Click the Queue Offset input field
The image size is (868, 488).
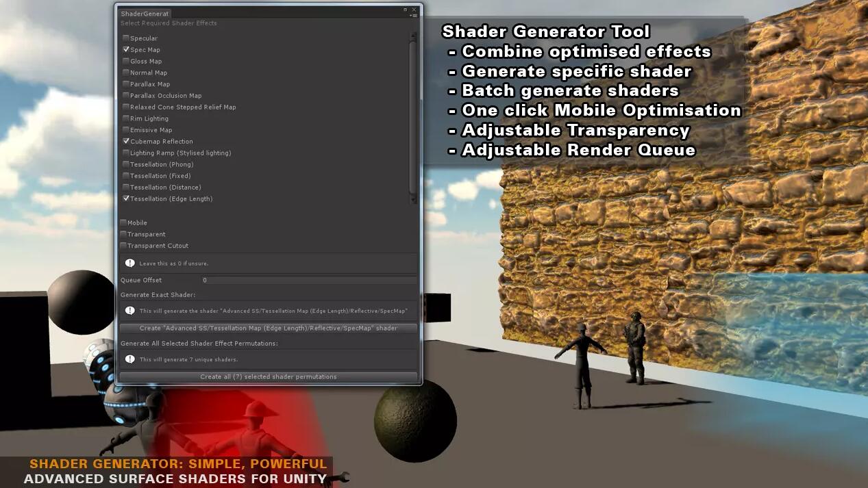(308, 281)
